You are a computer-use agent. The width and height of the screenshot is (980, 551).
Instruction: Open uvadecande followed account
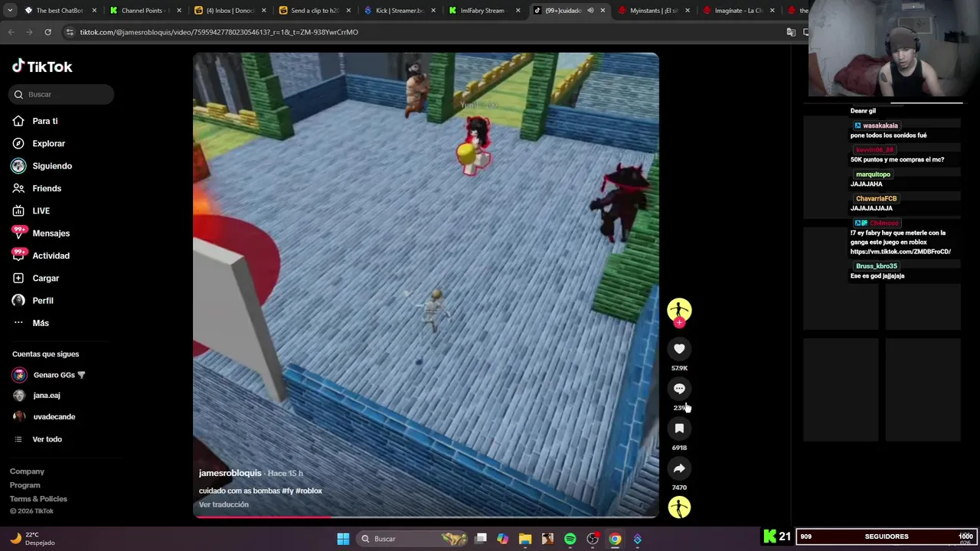pos(44,416)
